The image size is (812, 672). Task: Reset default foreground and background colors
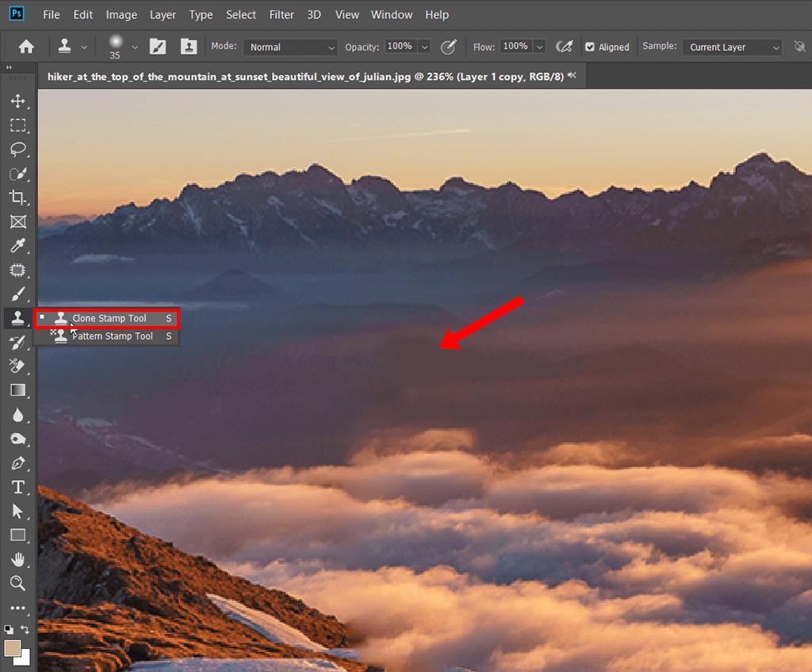pos(9,629)
